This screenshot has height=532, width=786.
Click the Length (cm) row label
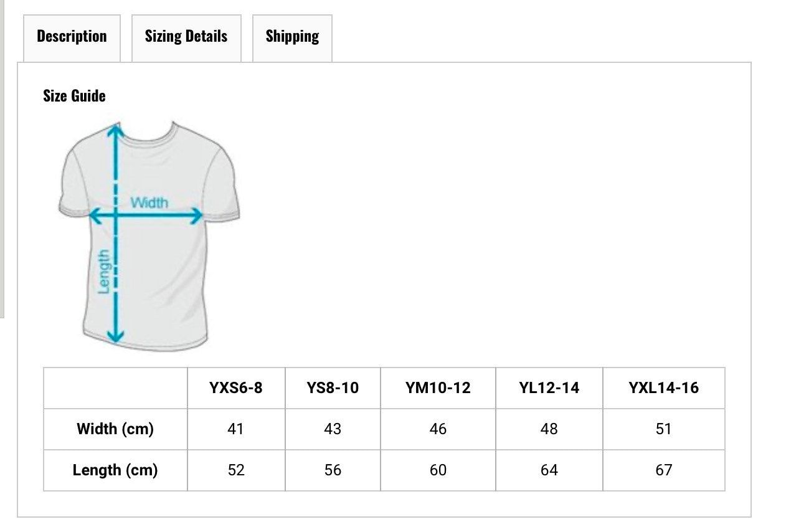115,470
